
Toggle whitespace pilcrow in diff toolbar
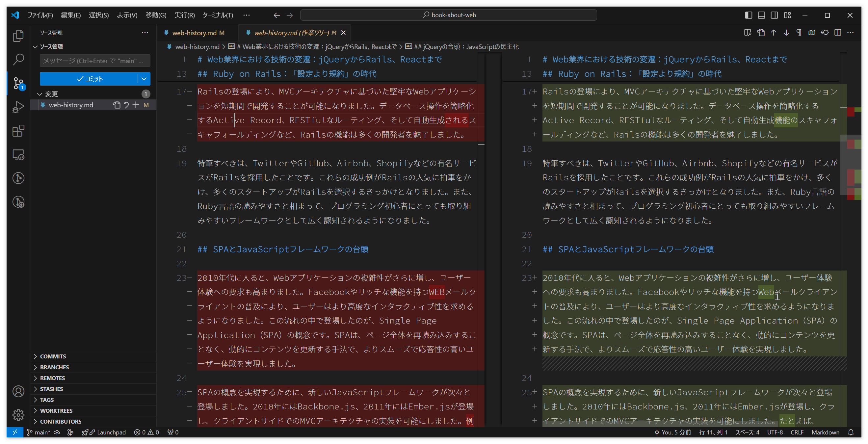799,33
